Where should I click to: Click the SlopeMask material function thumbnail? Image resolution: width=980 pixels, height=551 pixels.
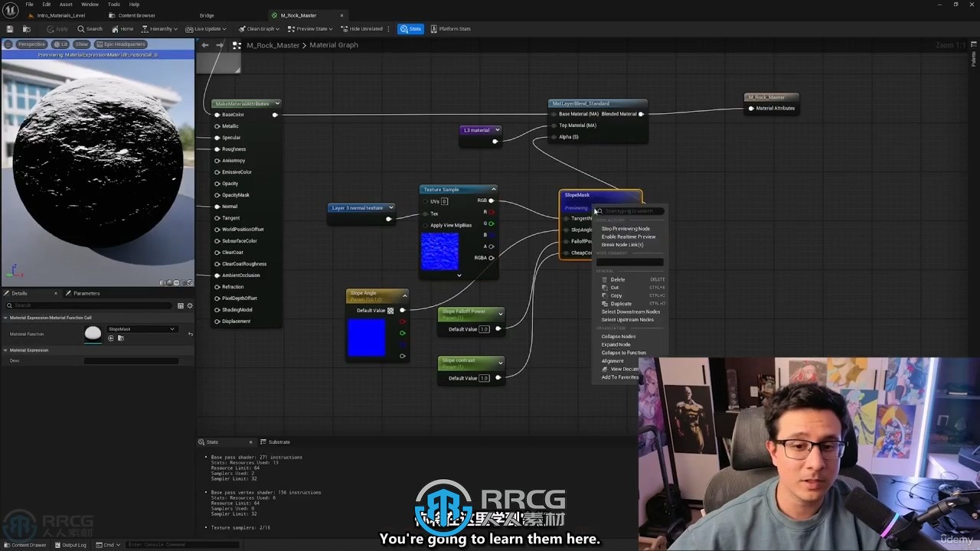(x=93, y=334)
